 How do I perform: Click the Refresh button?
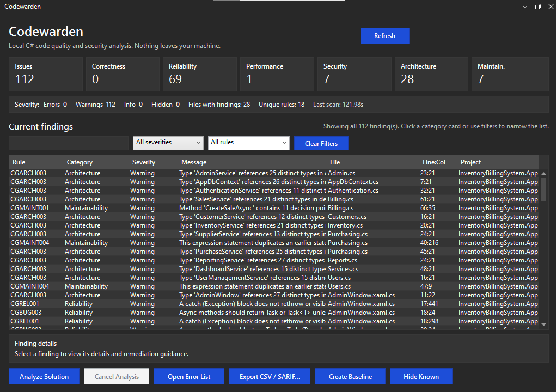(x=384, y=36)
